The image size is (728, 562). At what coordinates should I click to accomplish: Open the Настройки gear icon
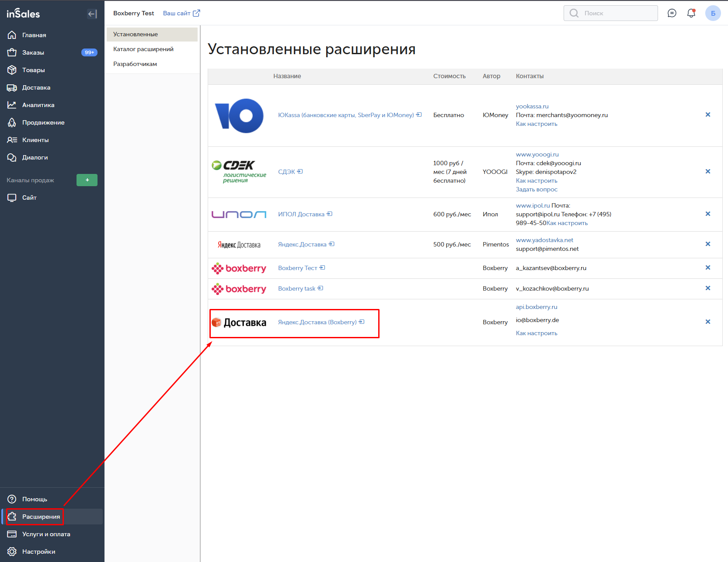tap(12, 552)
